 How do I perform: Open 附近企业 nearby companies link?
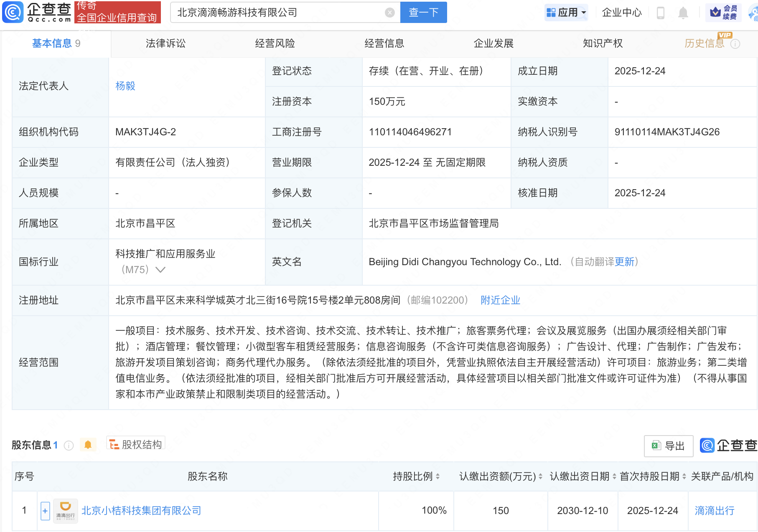(x=500, y=300)
